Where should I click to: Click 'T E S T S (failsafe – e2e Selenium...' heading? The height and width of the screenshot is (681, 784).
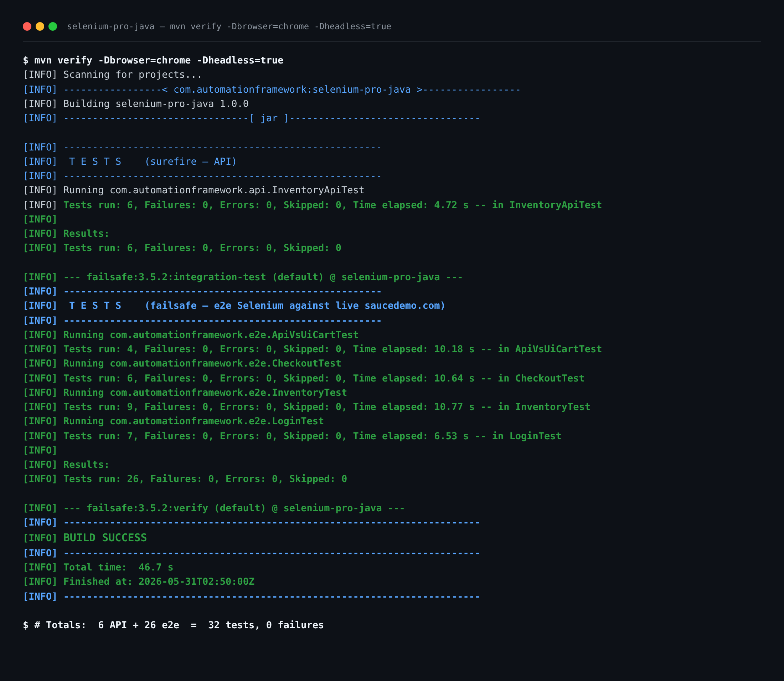tap(234, 306)
